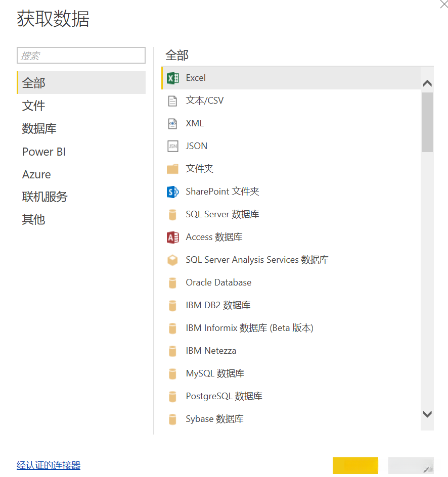Image resolution: width=448 pixels, height=477 pixels.
Task: Click the Oracle Database cylinder icon
Action: 173,282
